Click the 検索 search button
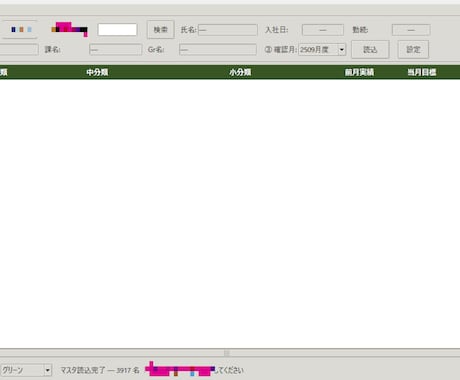The image size is (460, 380). click(x=160, y=30)
